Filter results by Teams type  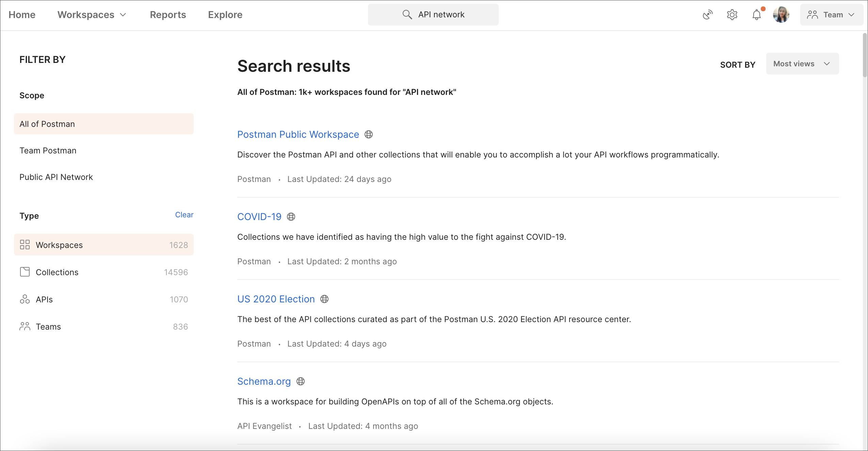point(104,326)
